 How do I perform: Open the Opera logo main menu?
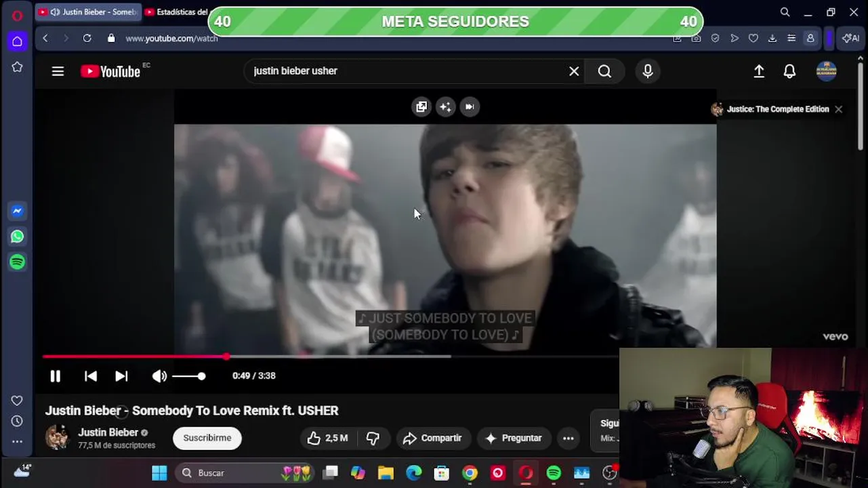coord(17,15)
